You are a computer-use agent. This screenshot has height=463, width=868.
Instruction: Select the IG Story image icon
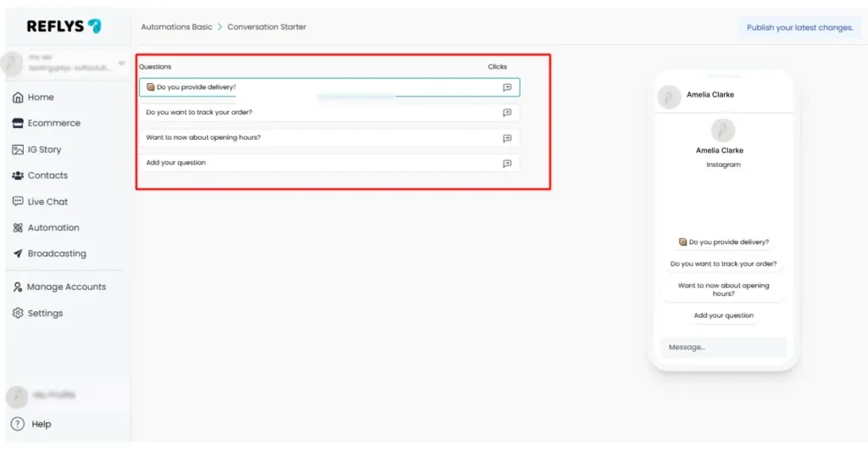point(18,149)
